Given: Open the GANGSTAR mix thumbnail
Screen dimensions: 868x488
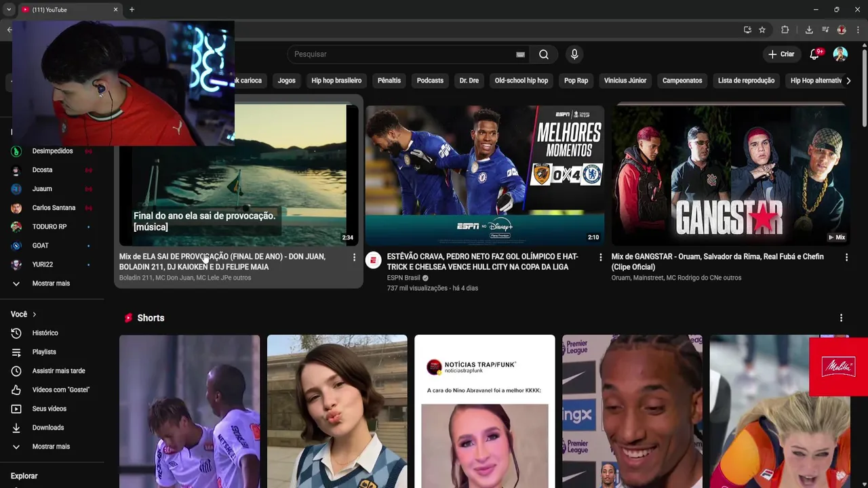Looking at the screenshot, I should coord(731,175).
